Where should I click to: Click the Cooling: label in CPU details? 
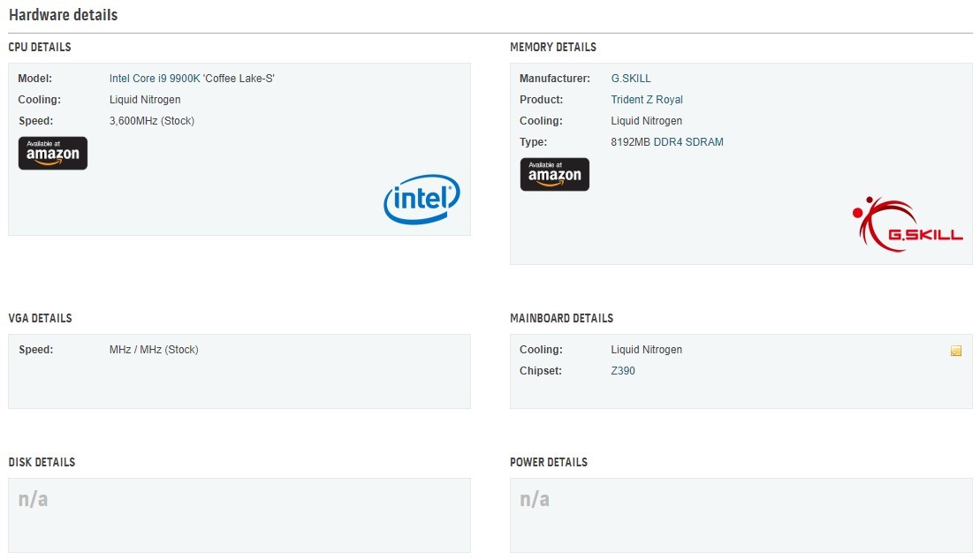(40, 100)
